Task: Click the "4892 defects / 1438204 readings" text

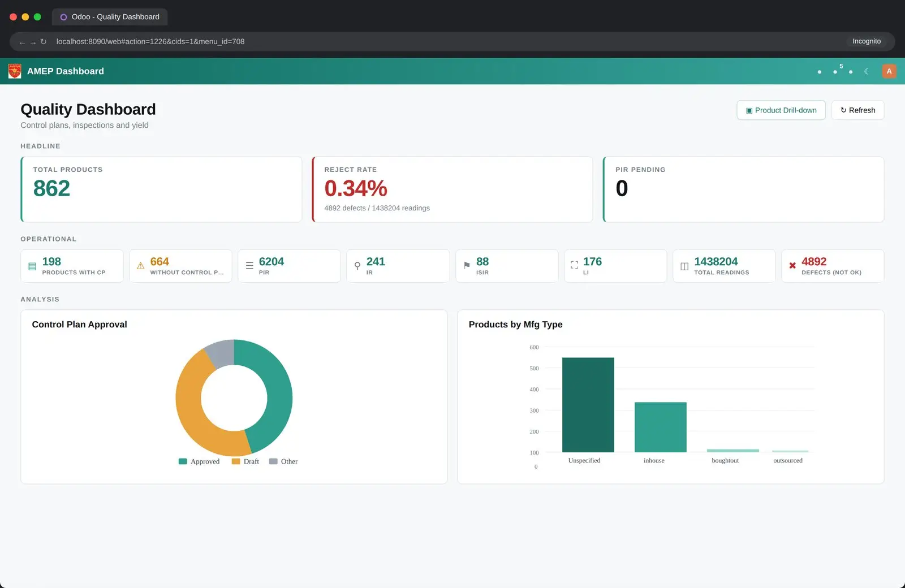Action: point(377,208)
